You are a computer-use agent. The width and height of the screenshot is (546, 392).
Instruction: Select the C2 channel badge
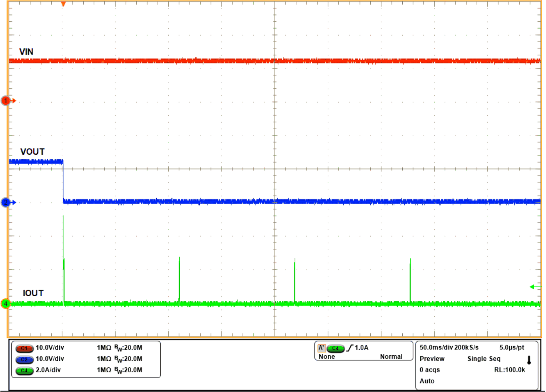(25, 360)
